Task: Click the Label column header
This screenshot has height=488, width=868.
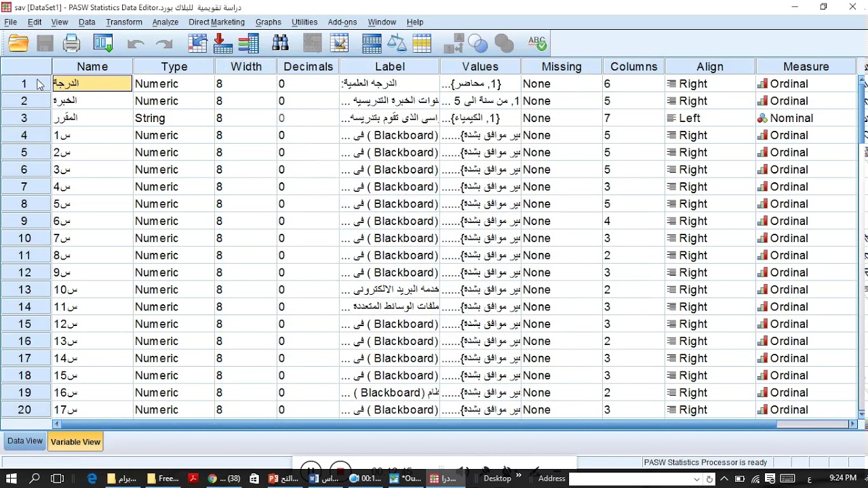Action: (390, 66)
